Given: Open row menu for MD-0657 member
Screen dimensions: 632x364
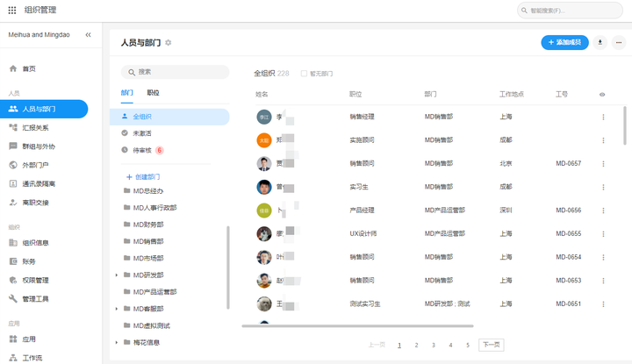Looking at the screenshot, I should 603,163.
